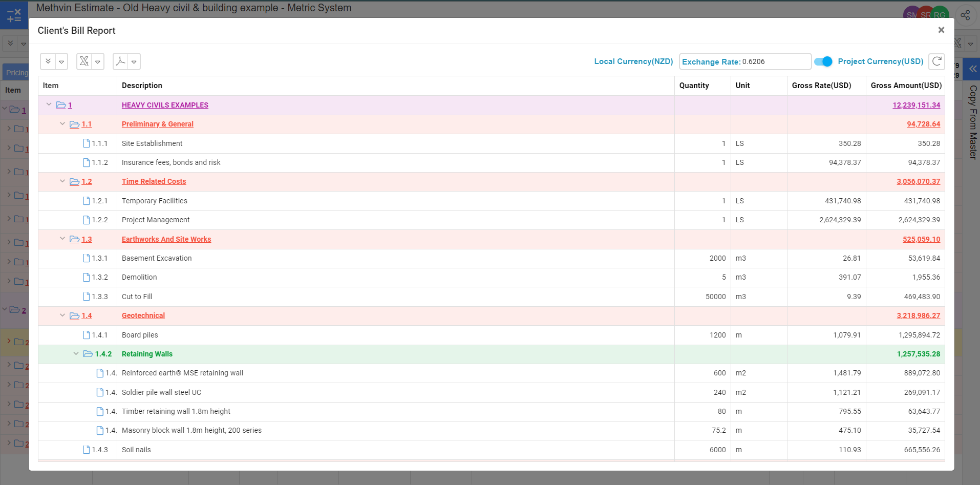Open the expand level dropdown arrow

tap(61, 62)
